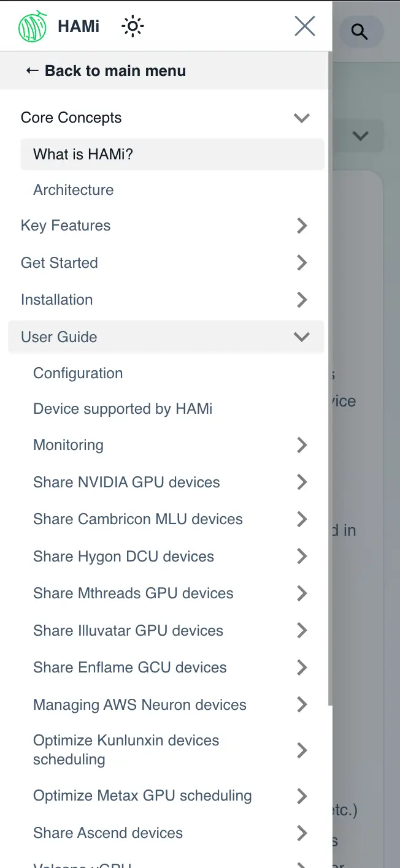400x868 pixels.
Task: Expand Monitoring with its right chevron
Action: (x=301, y=445)
